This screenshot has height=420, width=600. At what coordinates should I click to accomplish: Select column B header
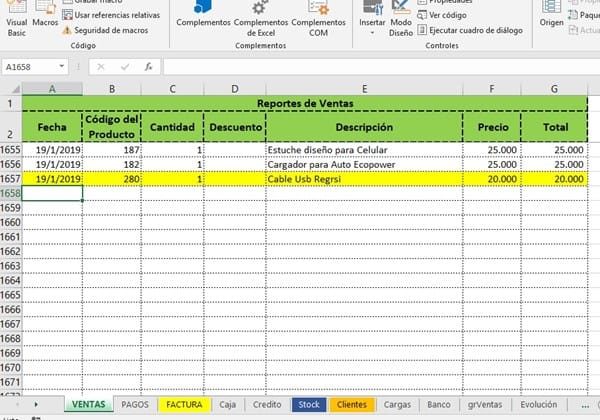pos(112,89)
